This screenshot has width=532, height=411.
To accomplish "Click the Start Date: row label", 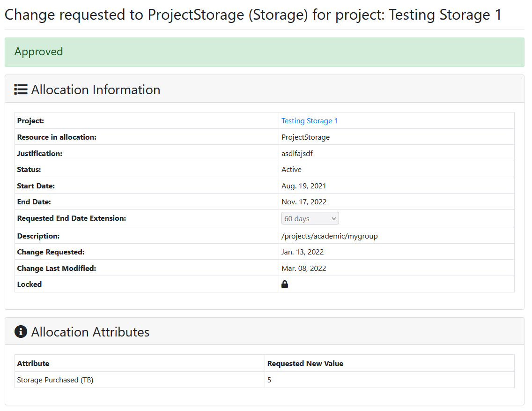I will coord(36,186).
